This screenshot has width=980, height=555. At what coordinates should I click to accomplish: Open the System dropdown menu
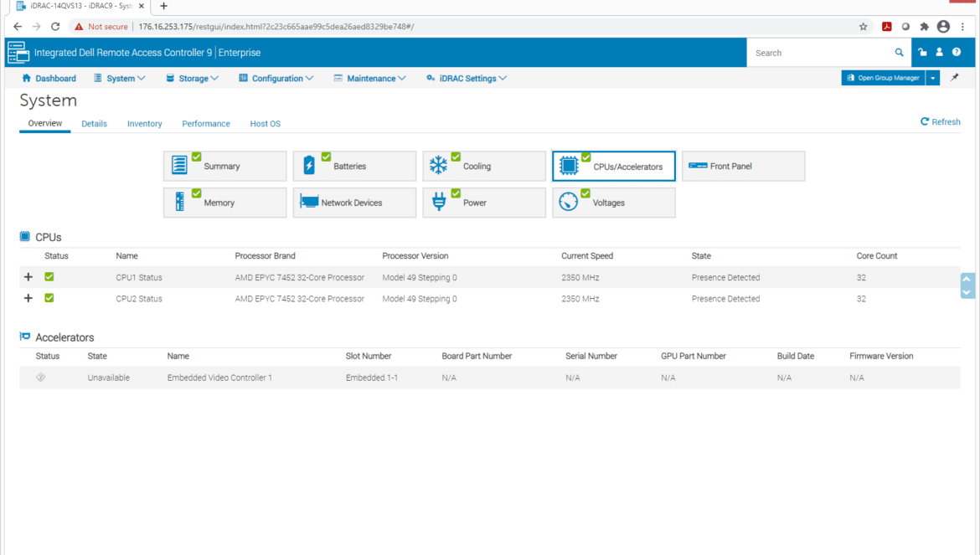click(120, 78)
